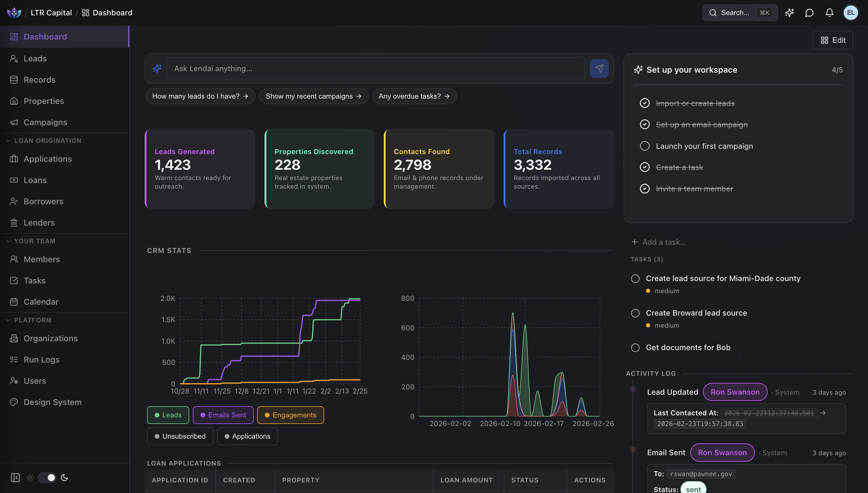Collapse the LOAN ORIGINATION section
This screenshot has height=493, width=868.
[8, 141]
